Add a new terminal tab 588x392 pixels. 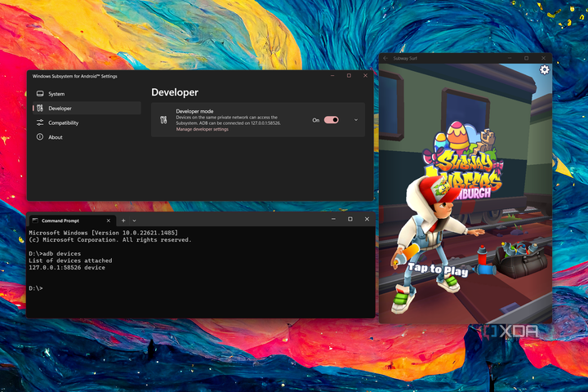[123, 220]
